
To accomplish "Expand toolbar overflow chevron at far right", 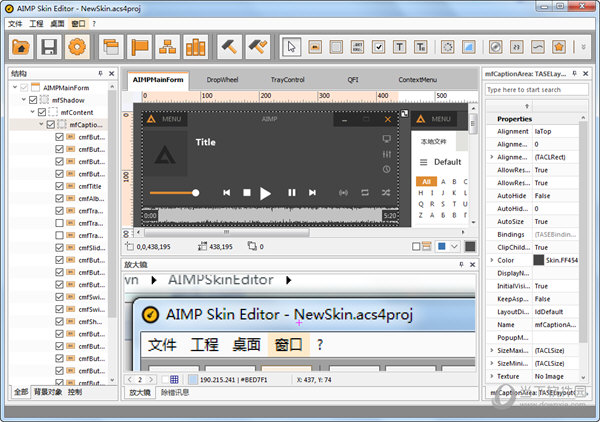I will click(x=584, y=47).
